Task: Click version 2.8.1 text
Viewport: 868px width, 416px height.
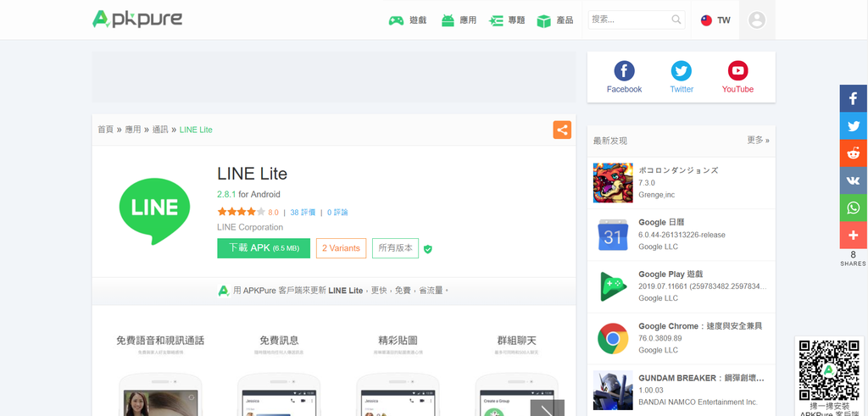Action: click(226, 194)
